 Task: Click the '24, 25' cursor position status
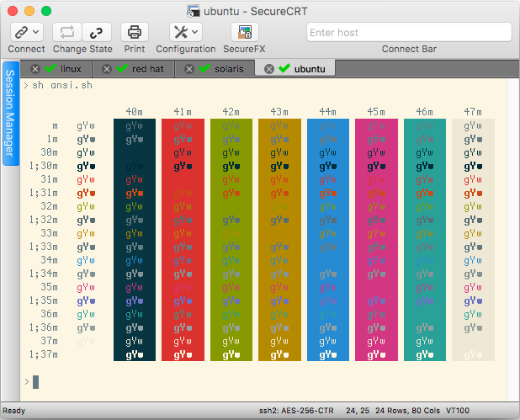358,411
